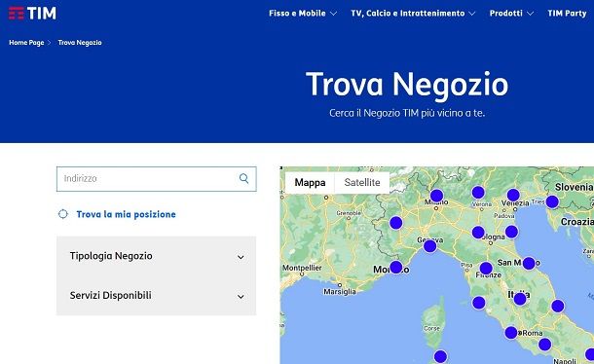The height and width of the screenshot is (364, 594).
Task: Select the store marker at Firenze
Action: (486, 269)
